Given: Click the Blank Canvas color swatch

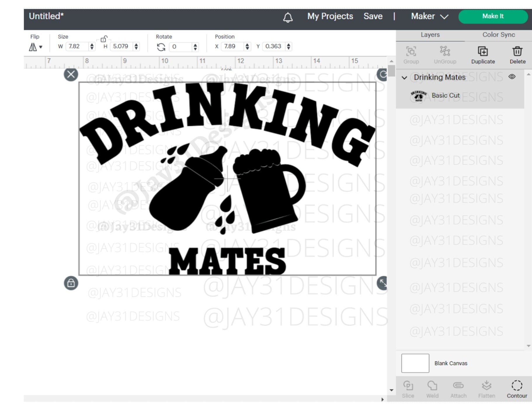Looking at the screenshot, I should 415,363.
